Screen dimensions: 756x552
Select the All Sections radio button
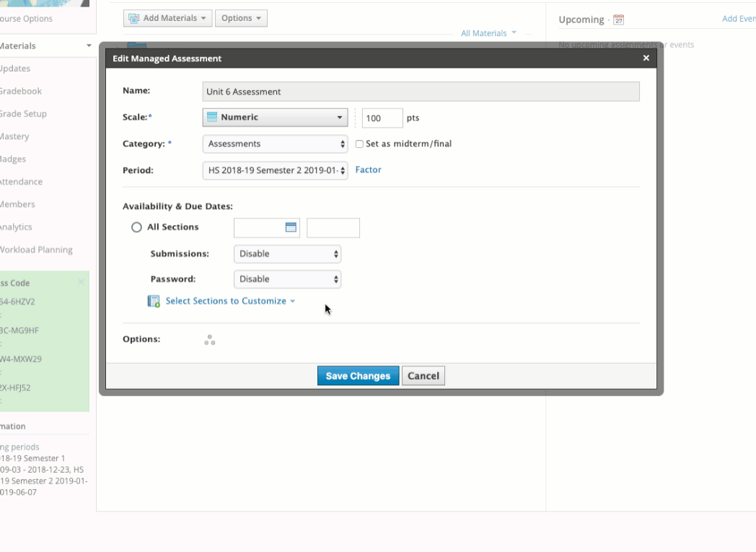pos(136,227)
